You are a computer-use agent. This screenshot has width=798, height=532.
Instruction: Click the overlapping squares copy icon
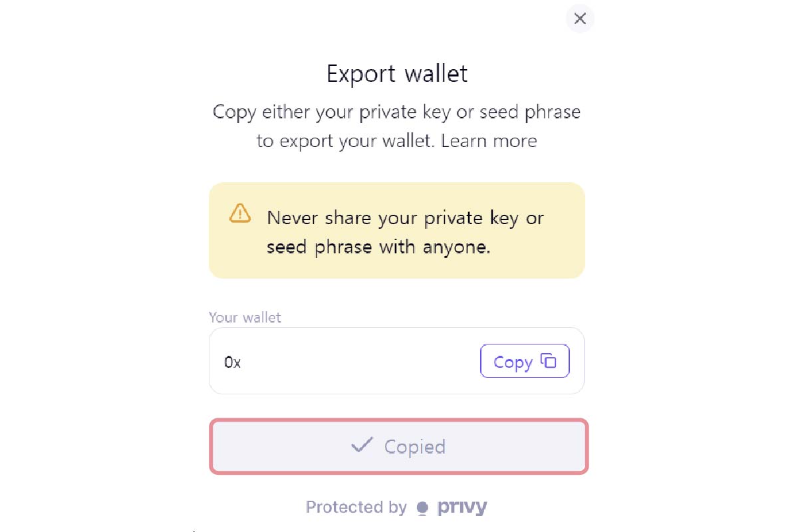click(549, 361)
